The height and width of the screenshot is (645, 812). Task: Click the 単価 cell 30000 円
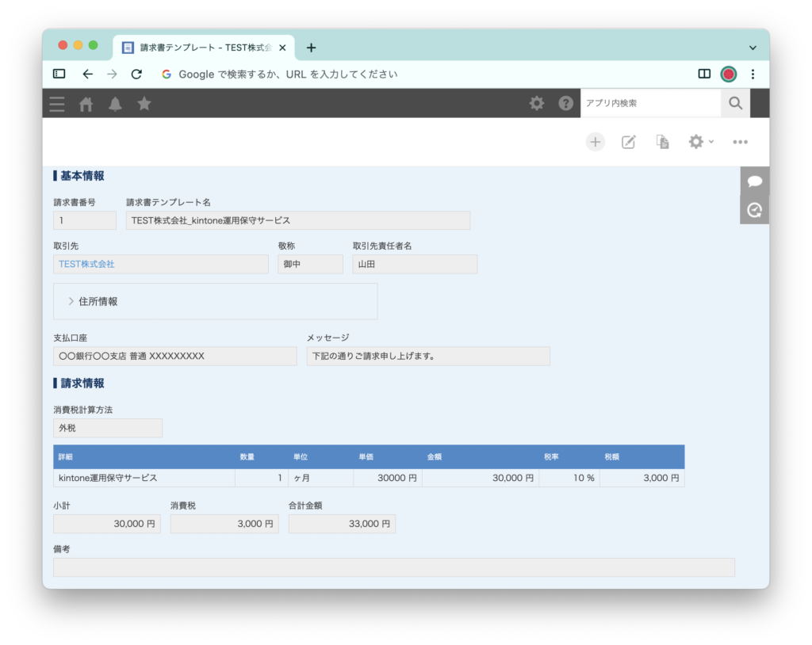tap(387, 478)
